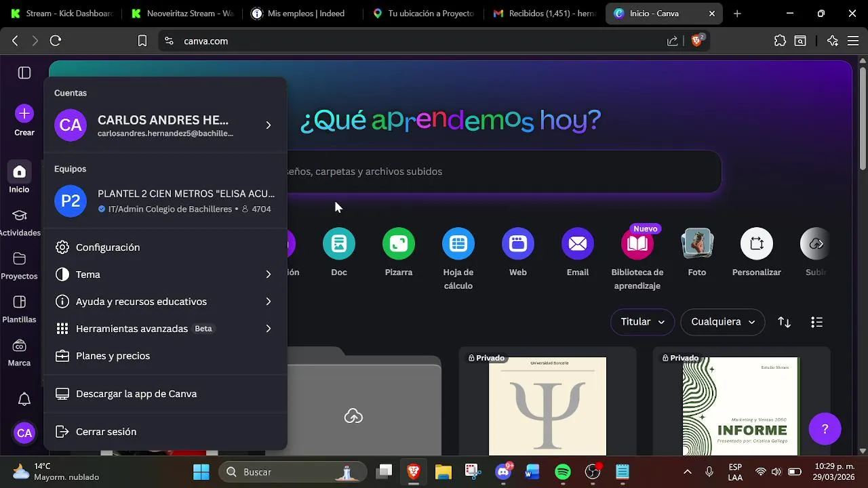This screenshot has width=868, height=488.
Task: Open the Foto editor shortcut
Action: point(697,244)
